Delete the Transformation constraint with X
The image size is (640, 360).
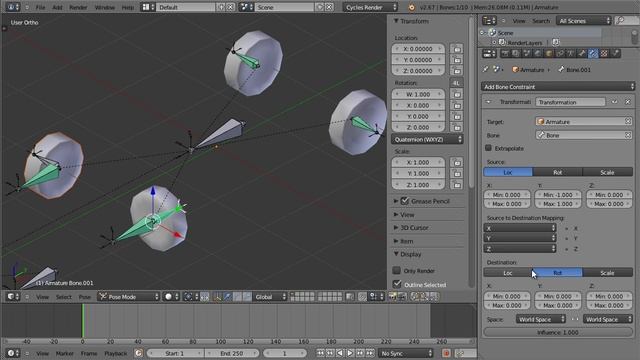pos(628,102)
